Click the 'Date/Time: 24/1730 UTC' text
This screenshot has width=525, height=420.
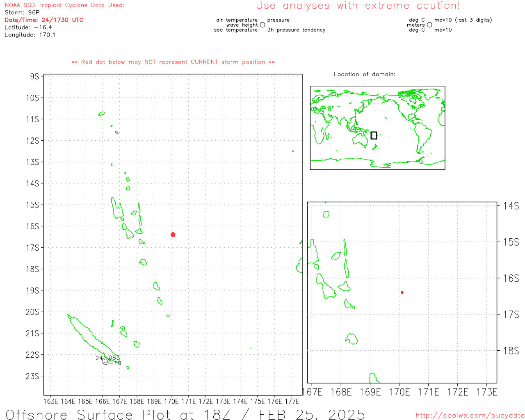pos(44,20)
